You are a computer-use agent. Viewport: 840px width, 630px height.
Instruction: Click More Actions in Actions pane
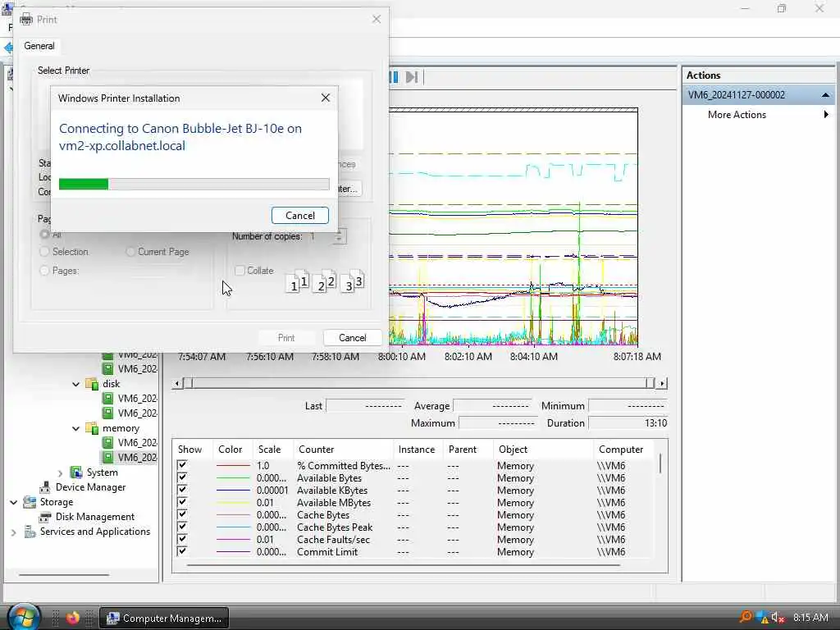coord(737,115)
